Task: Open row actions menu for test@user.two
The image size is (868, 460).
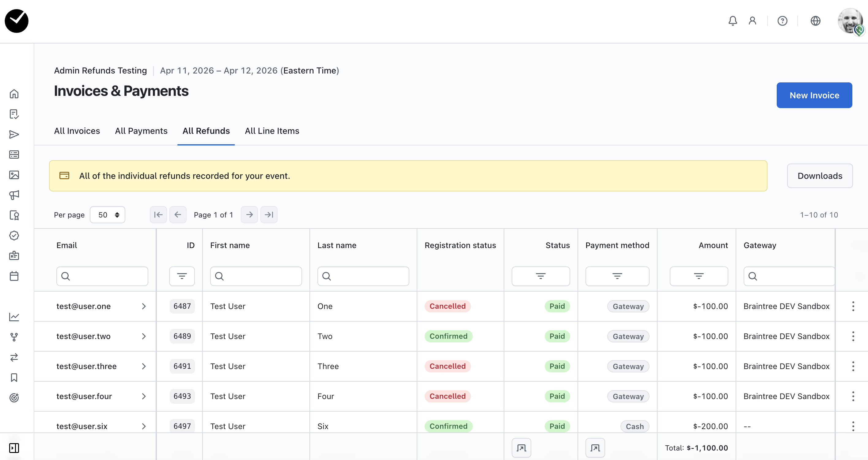Action: (853, 336)
